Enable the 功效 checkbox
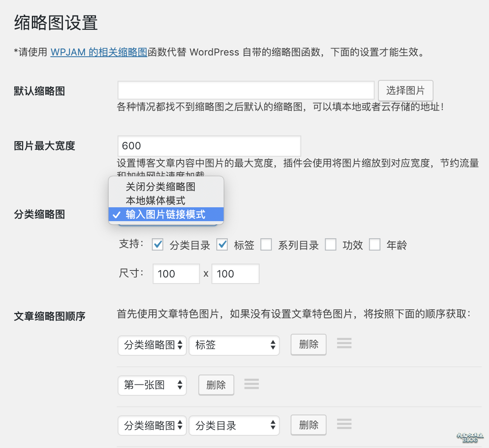489x448 pixels. tap(331, 245)
